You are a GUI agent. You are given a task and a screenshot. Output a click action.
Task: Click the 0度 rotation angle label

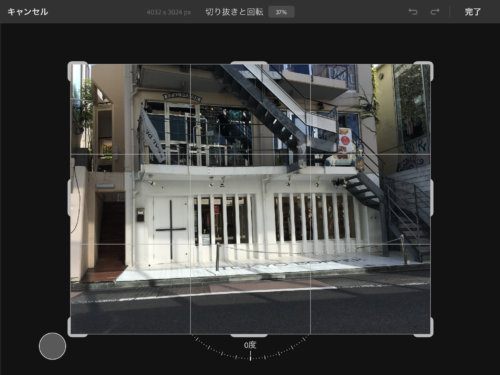point(250,345)
